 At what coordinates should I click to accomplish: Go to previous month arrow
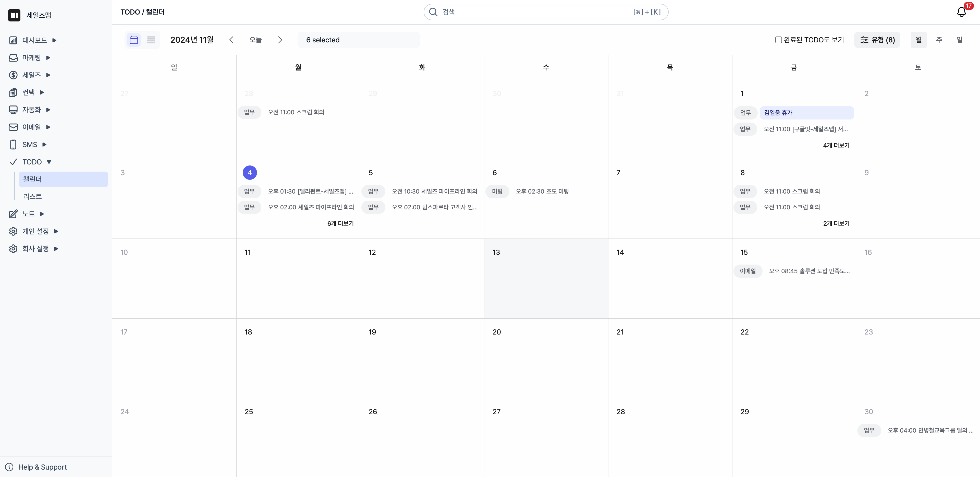(x=231, y=40)
